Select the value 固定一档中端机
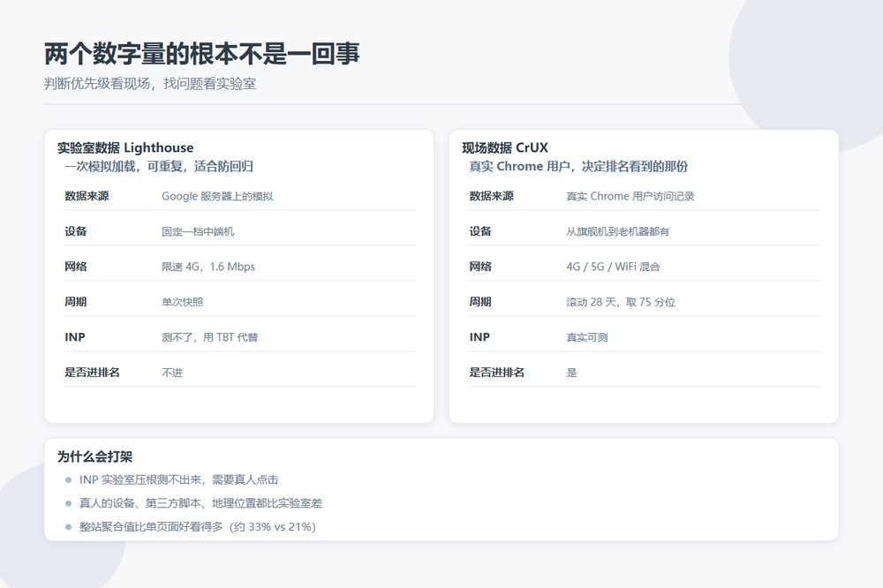 (198, 231)
